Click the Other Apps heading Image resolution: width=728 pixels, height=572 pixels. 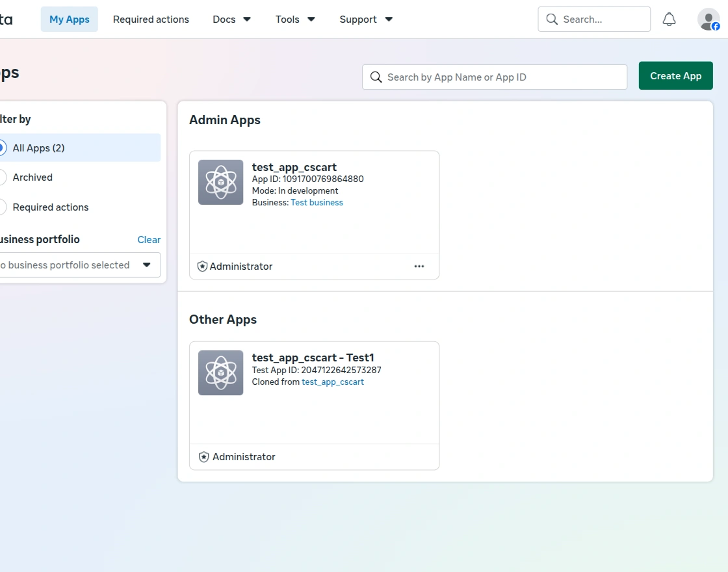[x=223, y=319]
